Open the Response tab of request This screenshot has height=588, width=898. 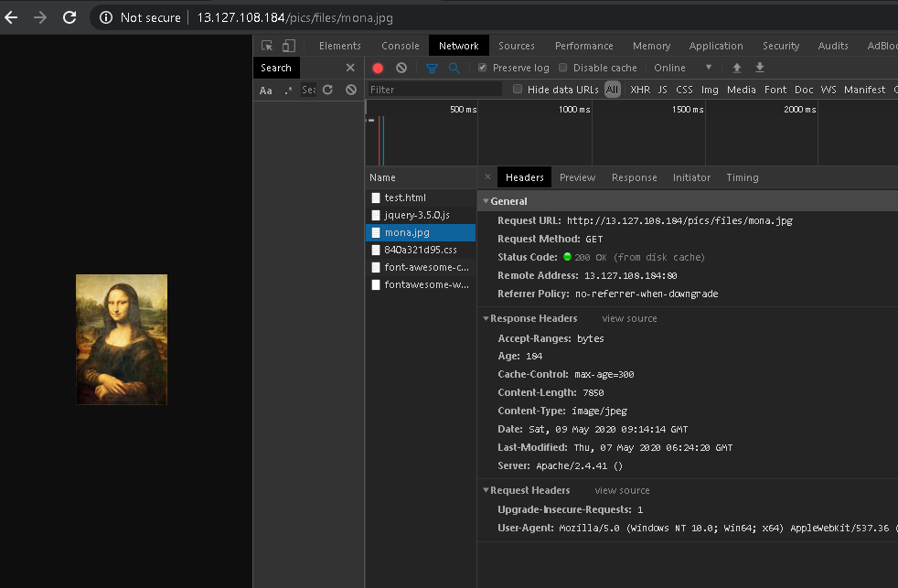[x=634, y=177]
